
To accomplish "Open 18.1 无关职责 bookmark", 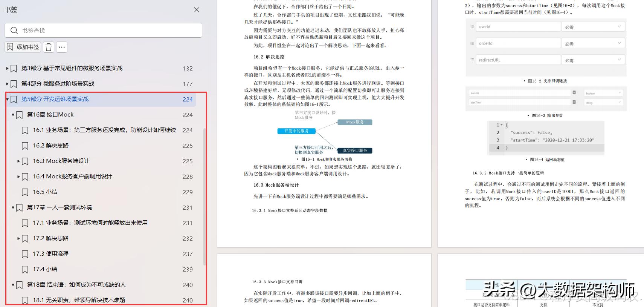I will click(79, 300).
